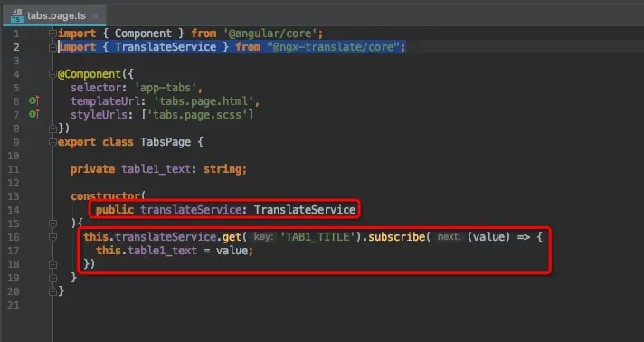Collapse the import fold end on line 2

[52, 48]
